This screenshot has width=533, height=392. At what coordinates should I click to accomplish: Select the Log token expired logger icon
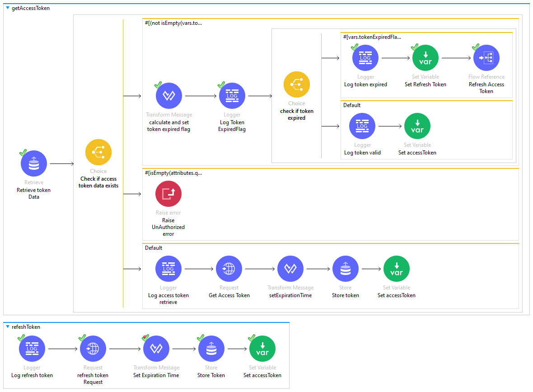[365, 58]
